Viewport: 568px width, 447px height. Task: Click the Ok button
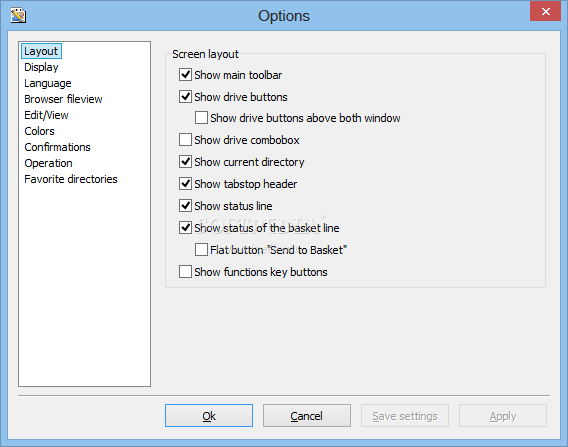click(x=209, y=415)
